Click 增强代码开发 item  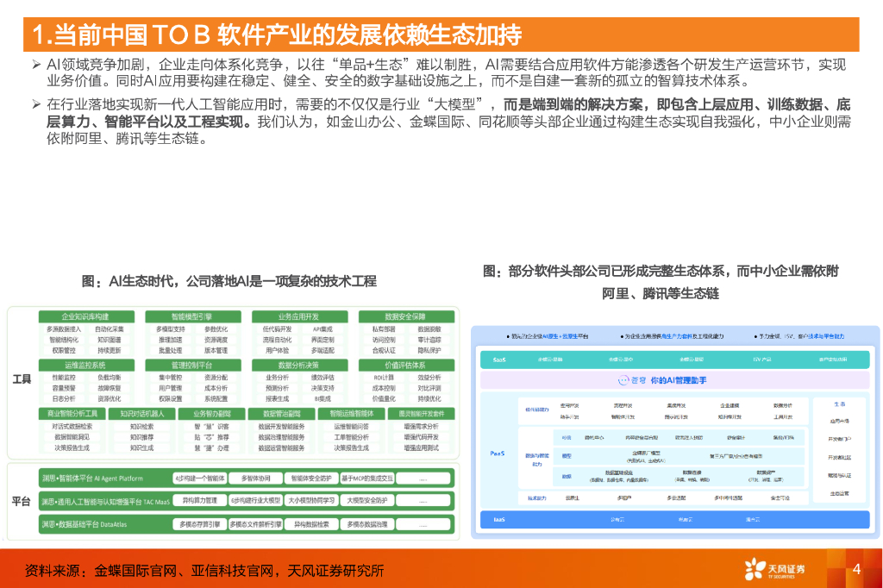[421, 437]
